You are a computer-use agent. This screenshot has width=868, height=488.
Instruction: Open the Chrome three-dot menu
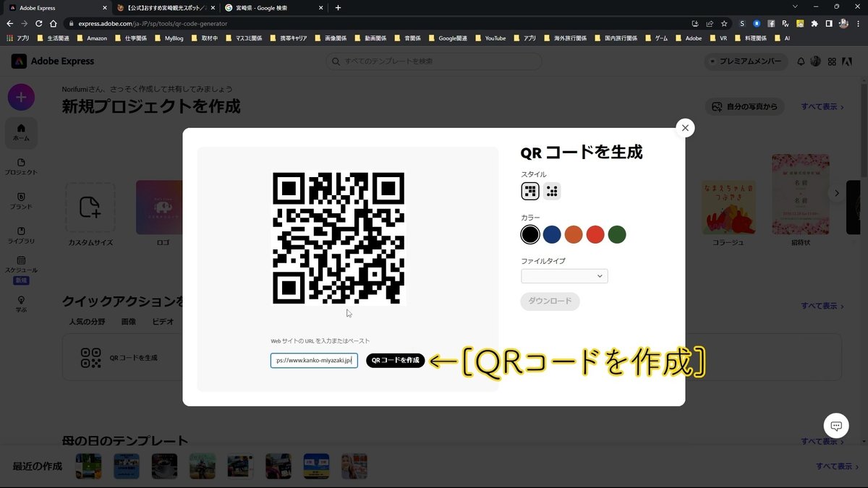pos(859,24)
